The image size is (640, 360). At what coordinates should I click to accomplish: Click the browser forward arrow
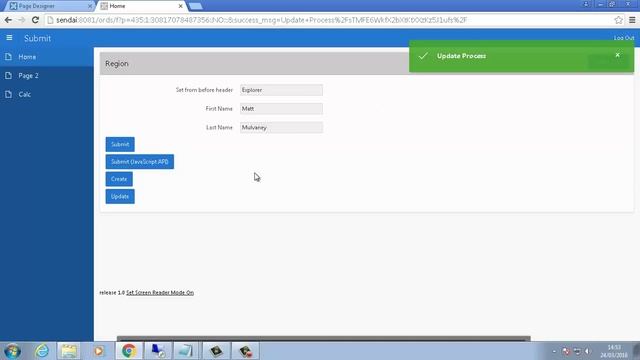tap(22, 20)
